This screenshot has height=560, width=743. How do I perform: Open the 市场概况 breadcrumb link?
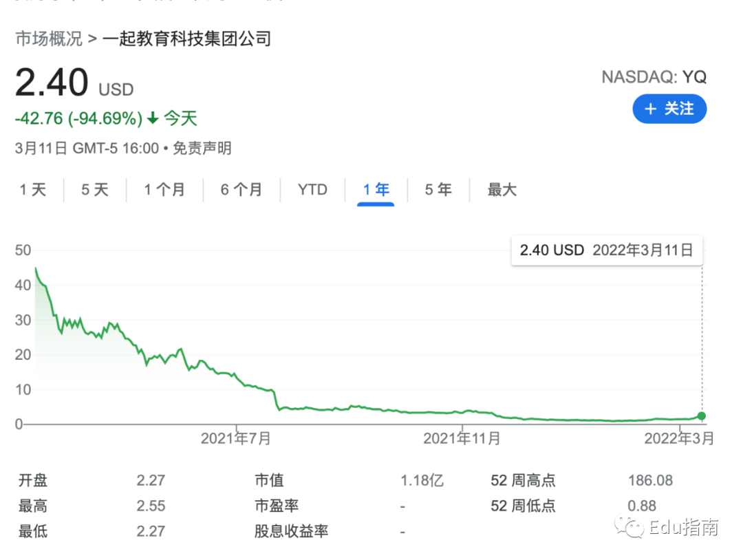pos(49,39)
